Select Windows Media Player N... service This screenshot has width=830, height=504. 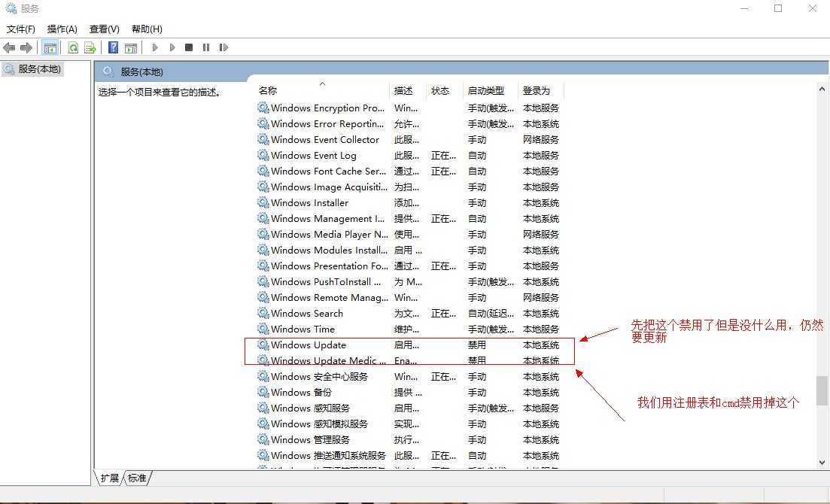click(408, 235)
